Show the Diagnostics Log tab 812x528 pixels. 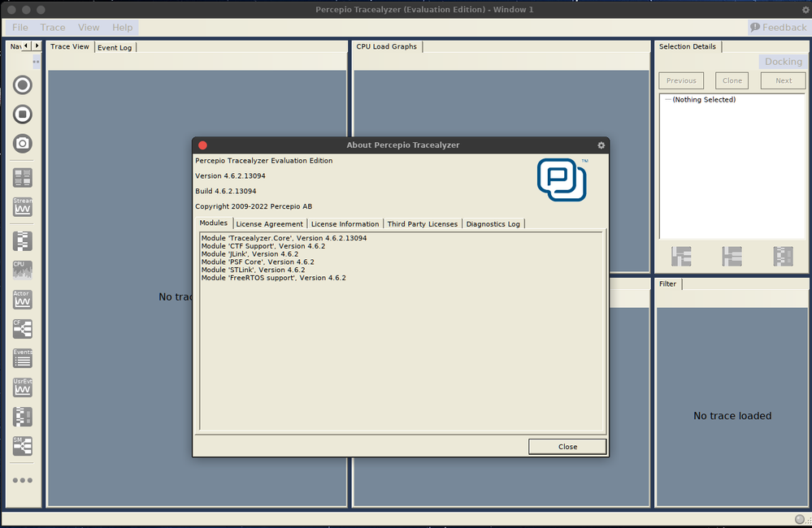pos(493,224)
